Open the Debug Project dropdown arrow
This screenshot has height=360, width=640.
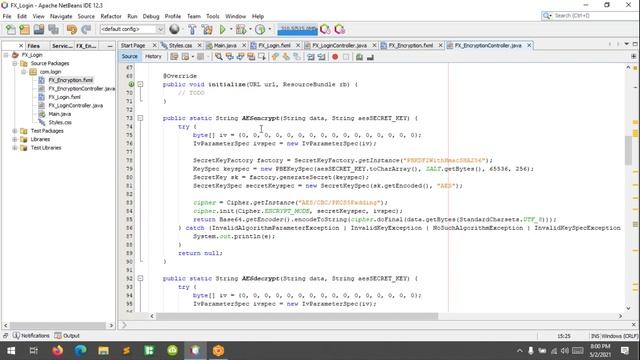point(250,29)
